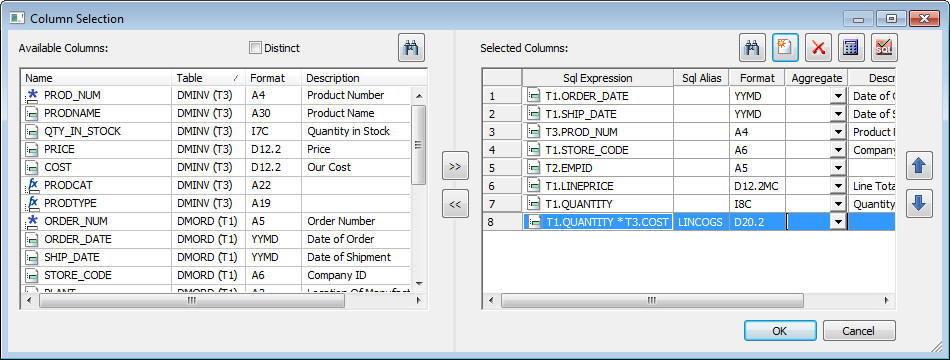Click the key column icon beside PROD_NUM
The height and width of the screenshot is (360, 950).
tap(33, 95)
